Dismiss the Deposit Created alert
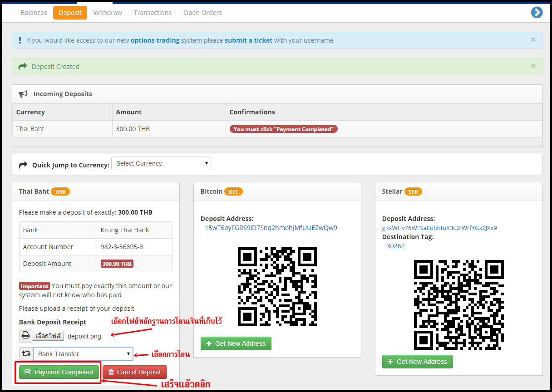This screenshot has height=392, width=552. [533, 66]
